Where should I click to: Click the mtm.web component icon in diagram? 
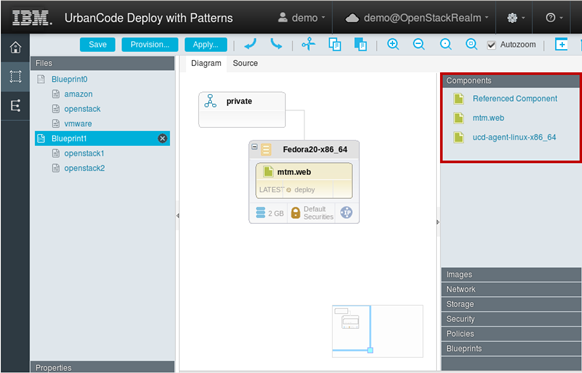click(x=268, y=171)
